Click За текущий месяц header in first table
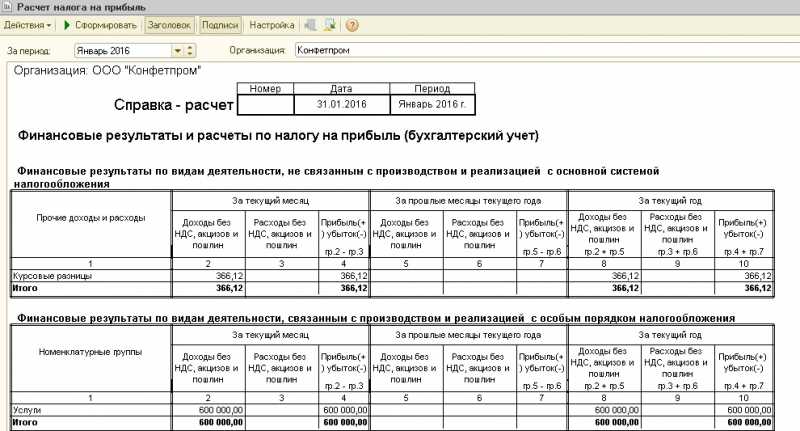Viewport: 800px width, 431px height. coord(270,201)
